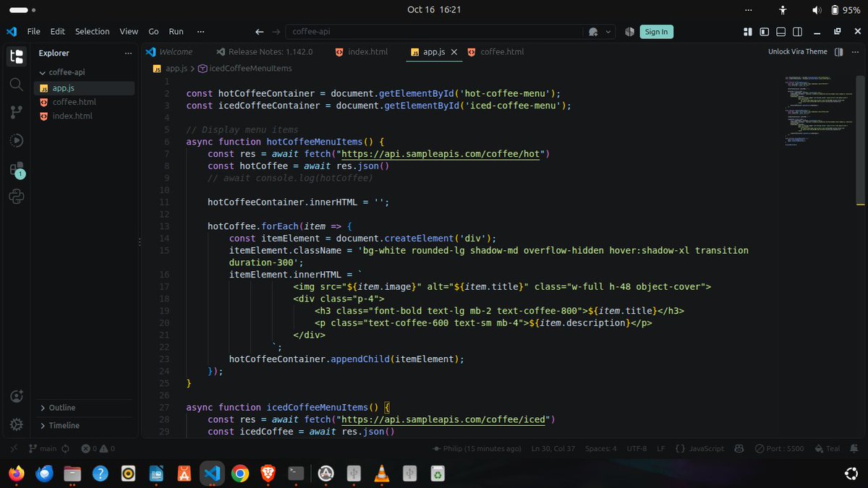This screenshot has height=488, width=868.
Task: Toggle the secondary side bar visibility
Action: tap(797, 32)
